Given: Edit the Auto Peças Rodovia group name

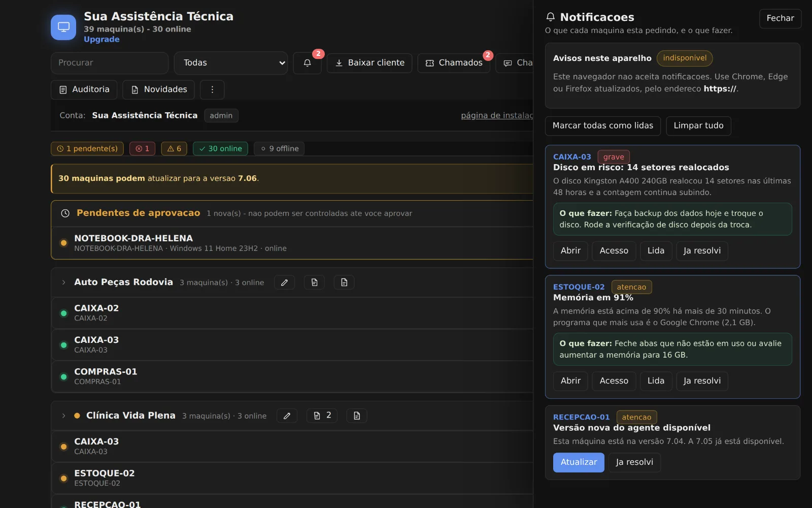Looking at the screenshot, I should [x=284, y=282].
